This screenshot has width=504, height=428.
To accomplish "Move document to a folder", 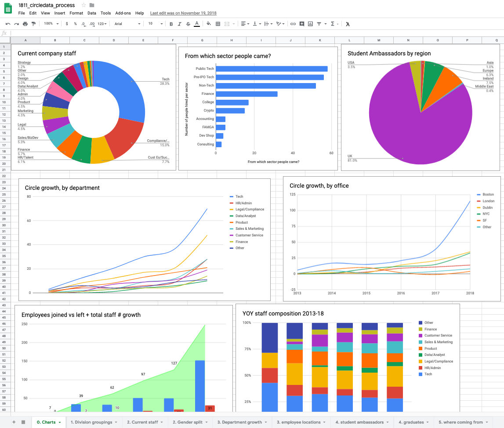I will pos(92,5).
